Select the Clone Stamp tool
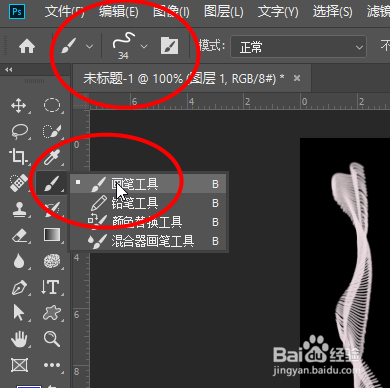 click(x=19, y=209)
